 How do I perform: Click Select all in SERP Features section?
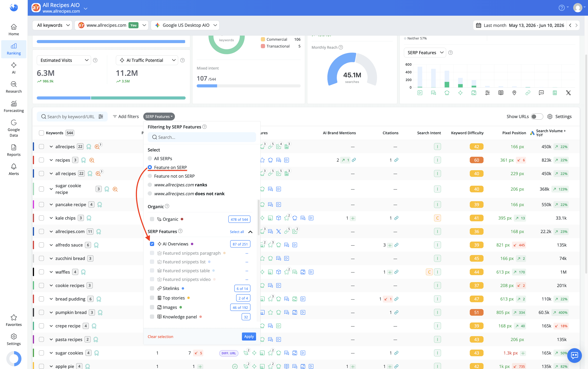point(237,232)
